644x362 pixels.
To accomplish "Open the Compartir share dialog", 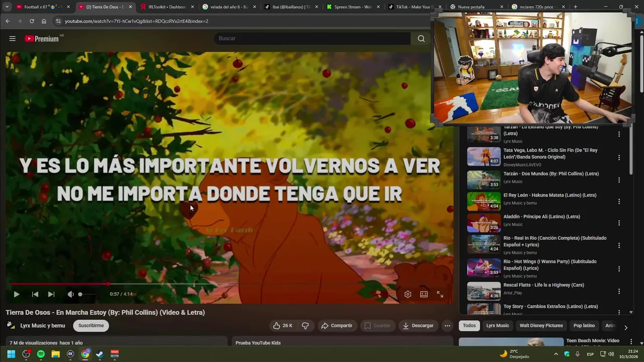I will (x=337, y=326).
